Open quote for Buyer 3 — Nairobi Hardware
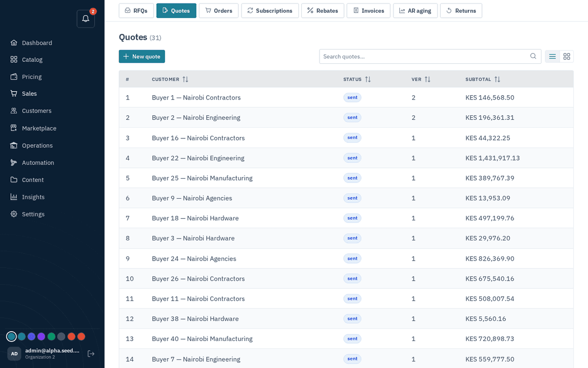Screen dimensions: 588x368 click(346, 238)
